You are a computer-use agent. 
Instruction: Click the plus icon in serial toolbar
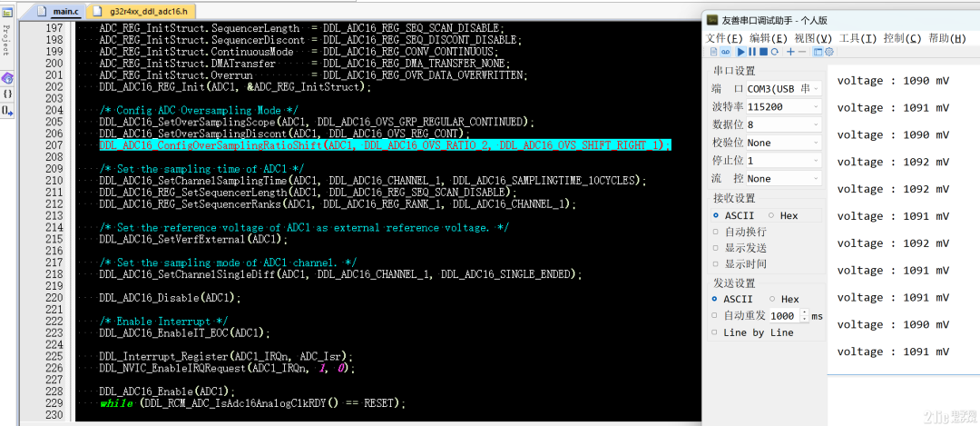[790, 51]
